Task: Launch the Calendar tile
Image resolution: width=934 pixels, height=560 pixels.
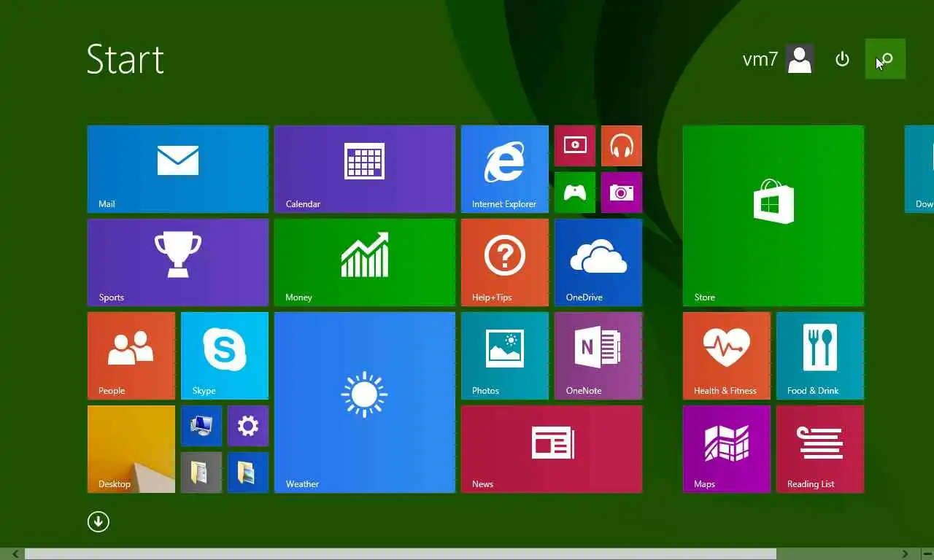Action: (365, 169)
